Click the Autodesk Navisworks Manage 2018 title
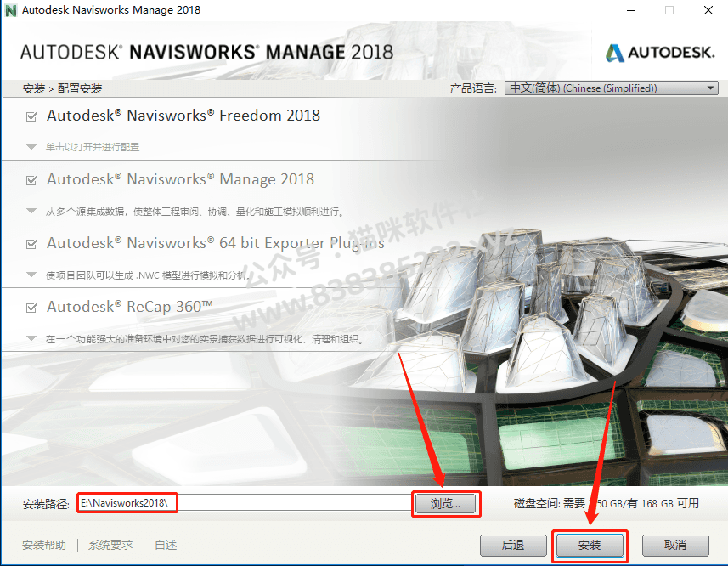728x566 pixels. tap(181, 179)
